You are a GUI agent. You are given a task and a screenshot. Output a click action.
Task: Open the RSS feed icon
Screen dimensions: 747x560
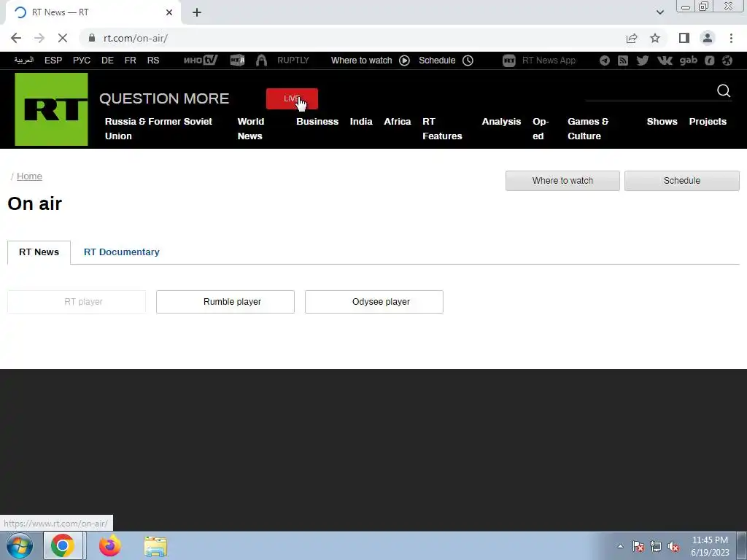click(x=623, y=61)
